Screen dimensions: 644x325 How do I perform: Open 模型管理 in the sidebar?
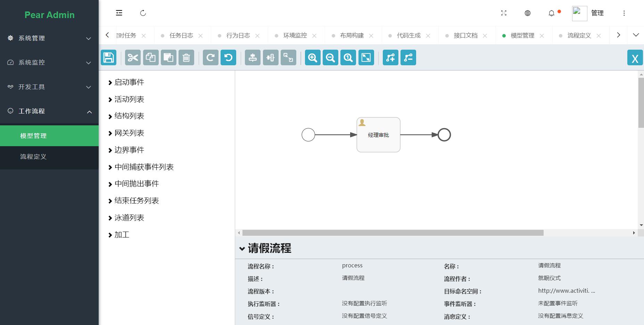[x=49, y=136]
